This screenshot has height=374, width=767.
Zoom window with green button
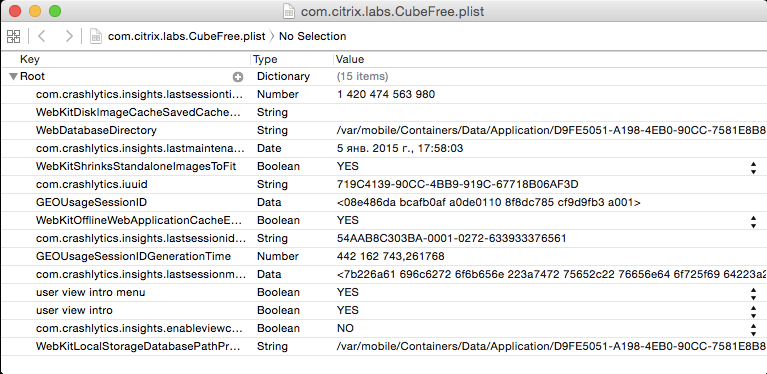coord(54,11)
